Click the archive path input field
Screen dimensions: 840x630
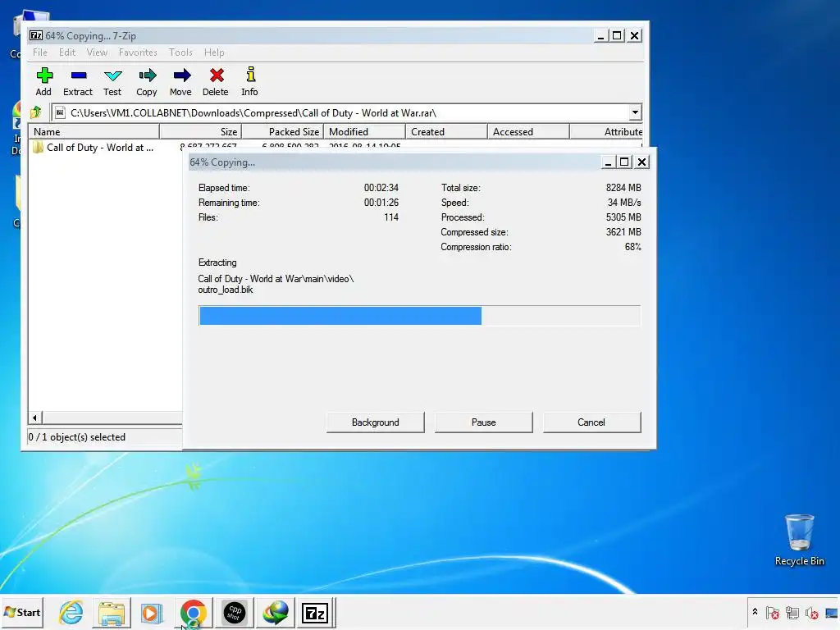pyautogui.click(x=340, y=112)
